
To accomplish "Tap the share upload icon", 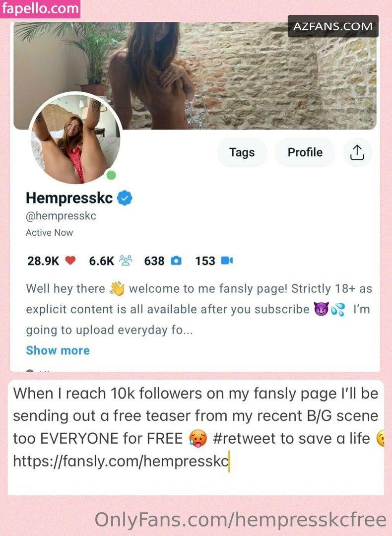I will pos(357,152).
